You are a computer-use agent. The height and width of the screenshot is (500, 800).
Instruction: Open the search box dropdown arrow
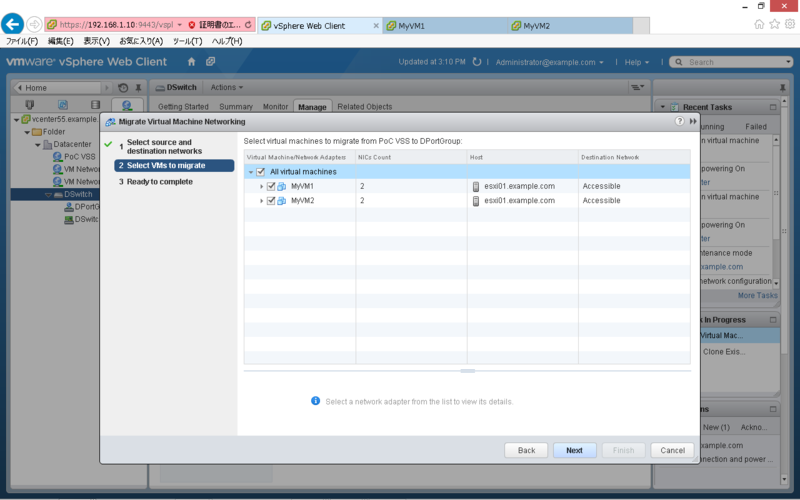(788, 62)
